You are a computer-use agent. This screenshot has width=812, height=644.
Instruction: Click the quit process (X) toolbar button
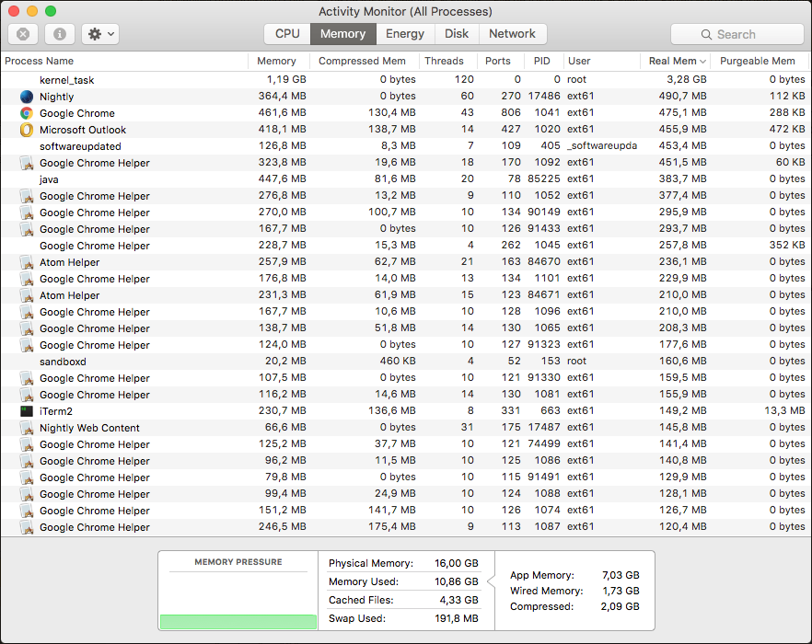[x=23, y=34]
